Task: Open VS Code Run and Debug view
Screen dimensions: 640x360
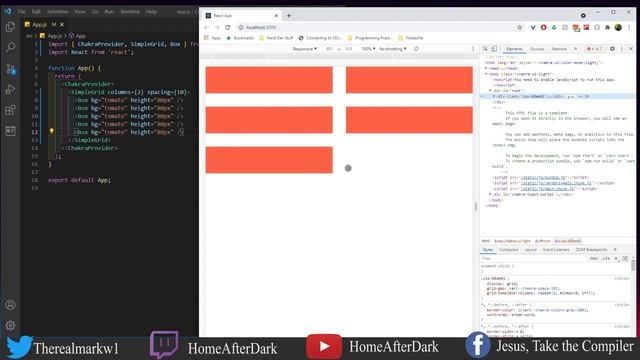Action: click(x=10, y=89)
